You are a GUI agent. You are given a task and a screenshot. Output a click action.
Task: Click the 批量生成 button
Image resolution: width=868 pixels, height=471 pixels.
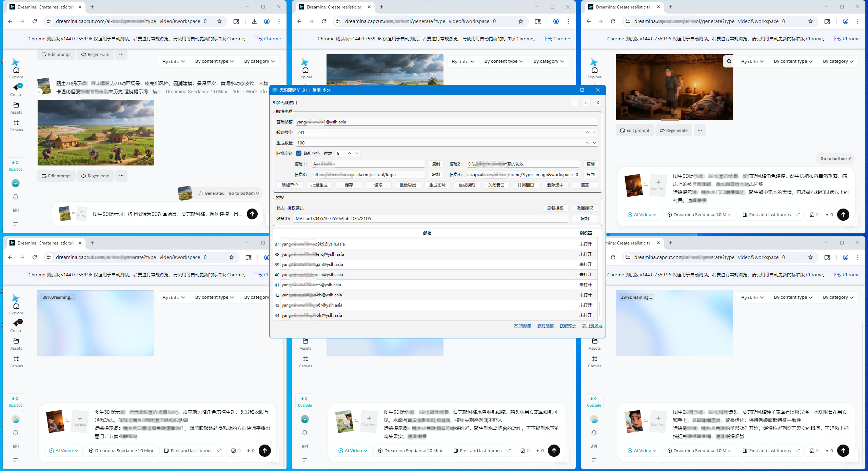319,185
